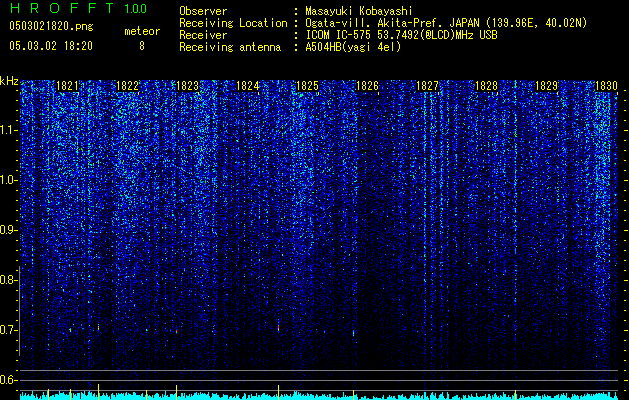Viewport: 629px width, 400px height.
Task: Click yellow meteor marker between 1824 and 1825
Action: point(278,392)
